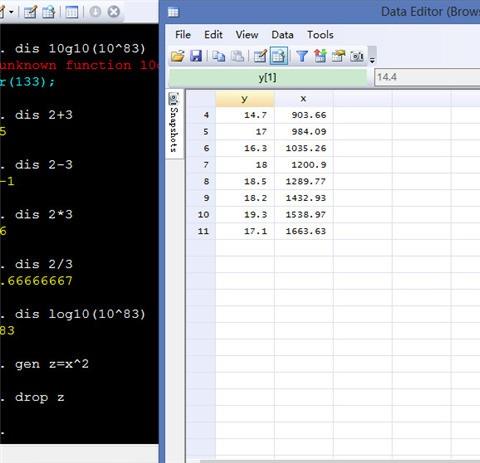Expand the Snapshots side panel
The width and height of the screenshot is (480, 463).
point(174,123)
